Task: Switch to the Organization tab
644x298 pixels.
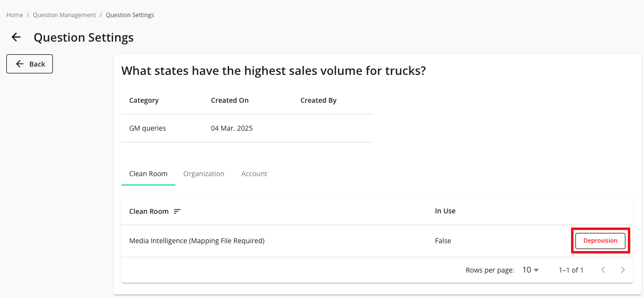Action: pos(204,174)
